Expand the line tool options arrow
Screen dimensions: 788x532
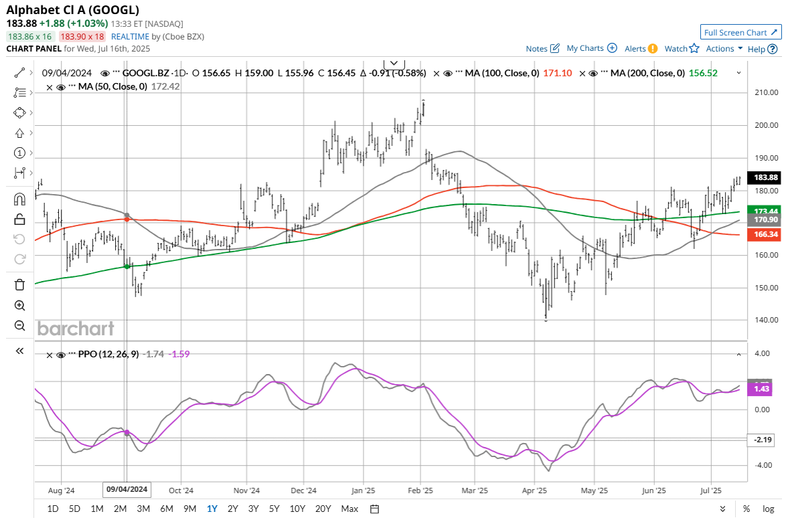31,73
